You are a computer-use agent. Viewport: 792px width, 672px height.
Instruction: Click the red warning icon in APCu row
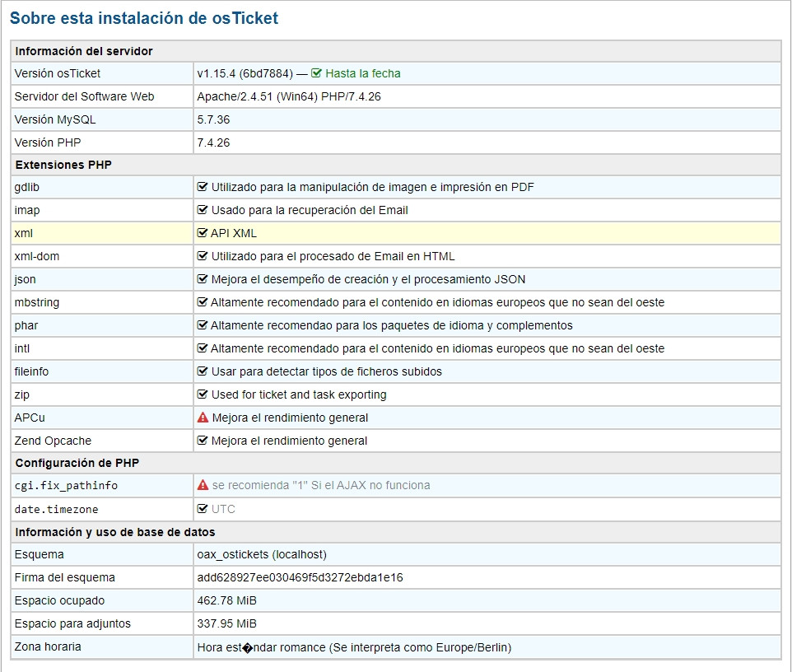point(203,418)
